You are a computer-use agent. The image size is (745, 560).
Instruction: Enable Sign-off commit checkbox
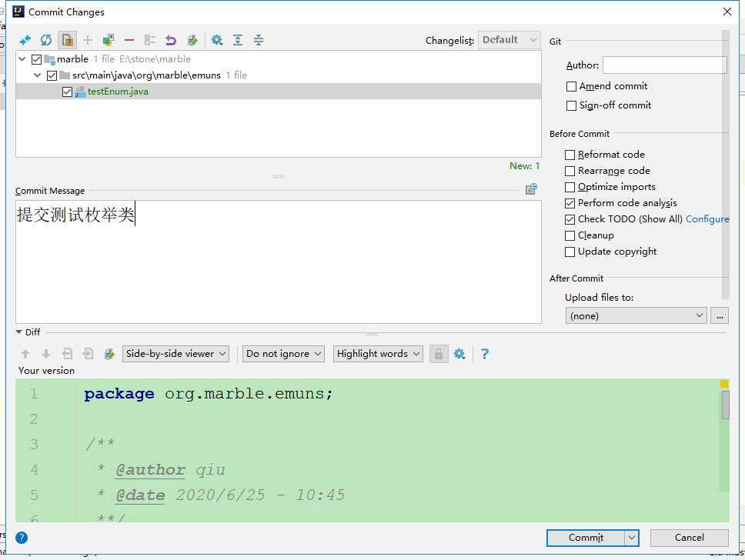(572, 105)
